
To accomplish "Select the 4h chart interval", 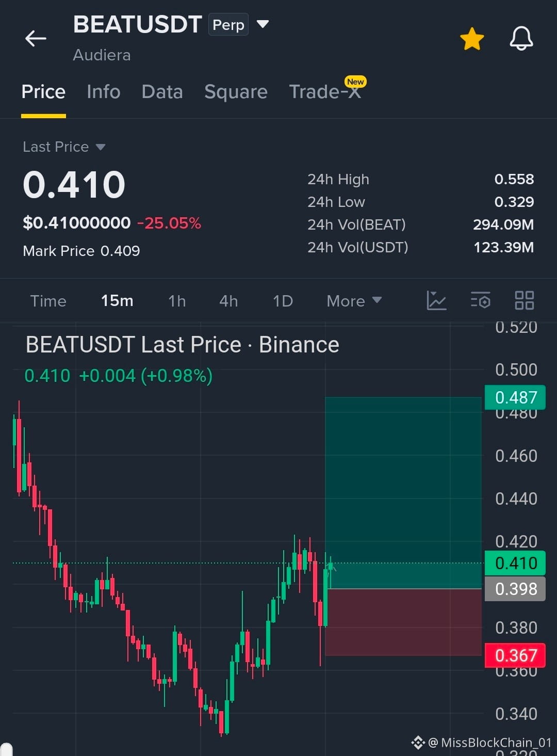I will pos(228,301).
